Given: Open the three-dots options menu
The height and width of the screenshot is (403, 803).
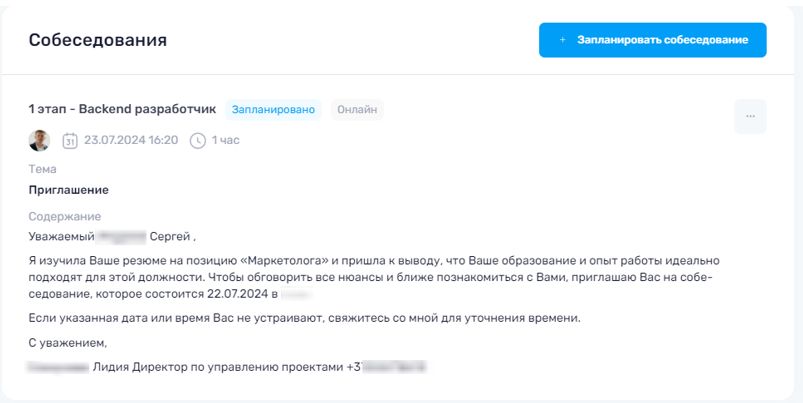Looking at the screenshot, I should click(x=750, y=116).
